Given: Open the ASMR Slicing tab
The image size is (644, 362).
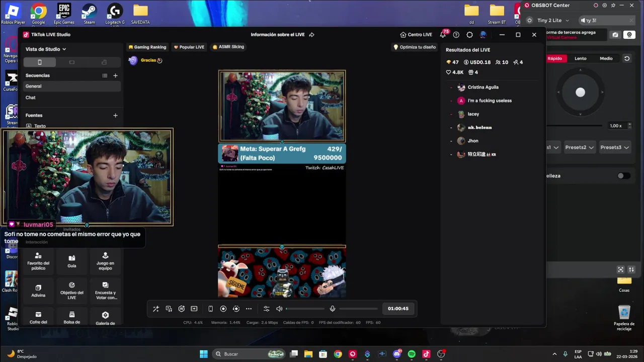Looking at the screenshot, I should [x=228, y=47].
